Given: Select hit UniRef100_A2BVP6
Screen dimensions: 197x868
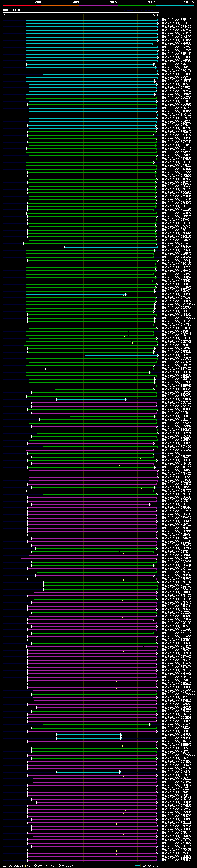Looking at the screenshot, I should pos(177,267).
